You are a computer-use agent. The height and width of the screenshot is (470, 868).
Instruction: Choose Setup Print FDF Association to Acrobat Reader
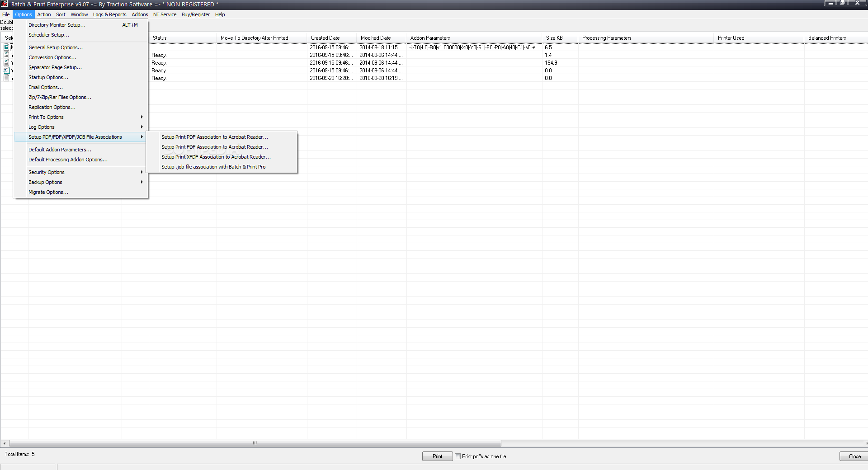[x=222, y=147]
